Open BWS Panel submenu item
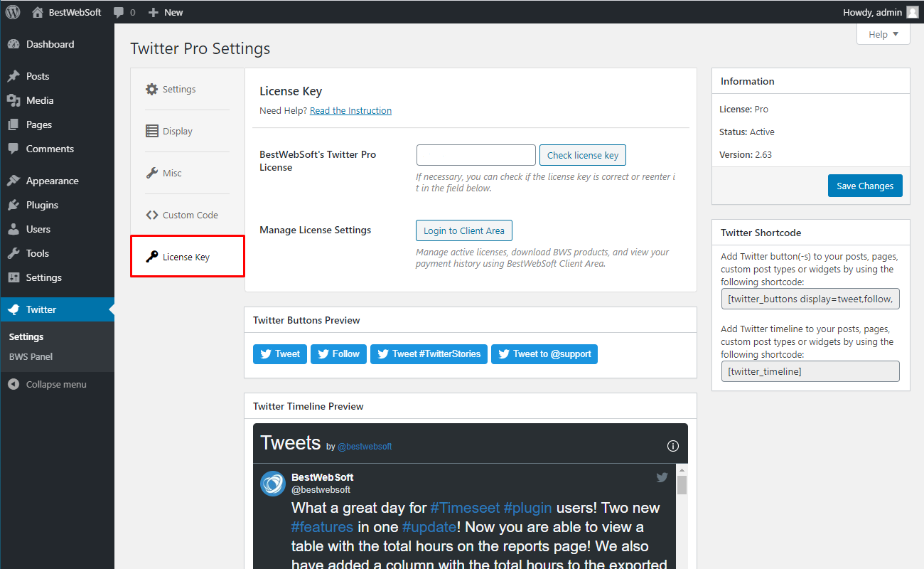This screenshot has width=924, height=569. pyautogui.click(x=31, y=356)
